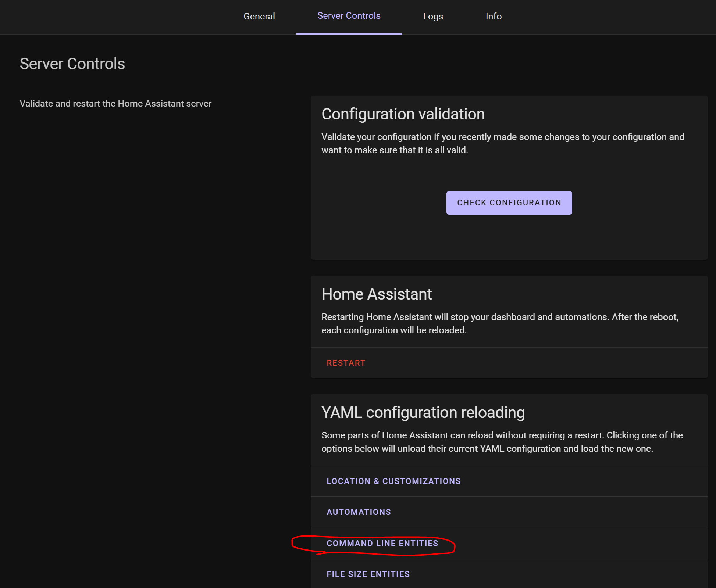This screenshot has width=716, height=588.
Task: Reload Location & Customizations YAML
Action: click(393, 481)
